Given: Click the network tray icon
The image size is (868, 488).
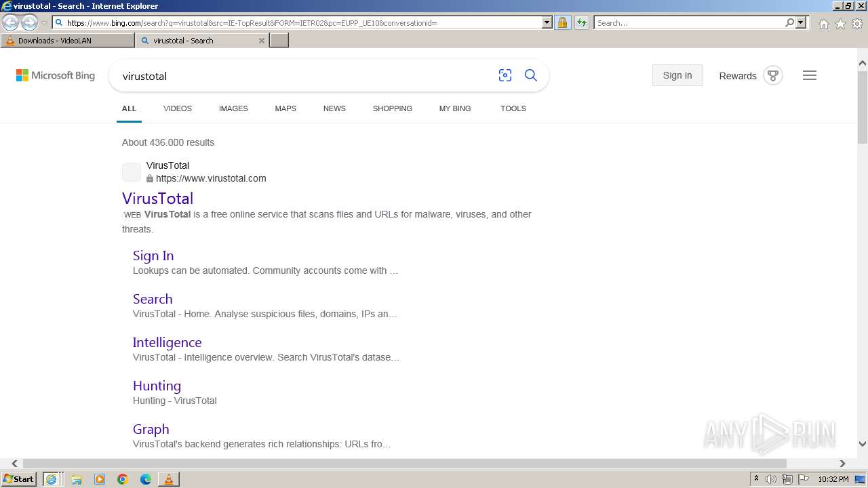Looking at the screenshot, I should pyautogui.click(x=787, y=479).
